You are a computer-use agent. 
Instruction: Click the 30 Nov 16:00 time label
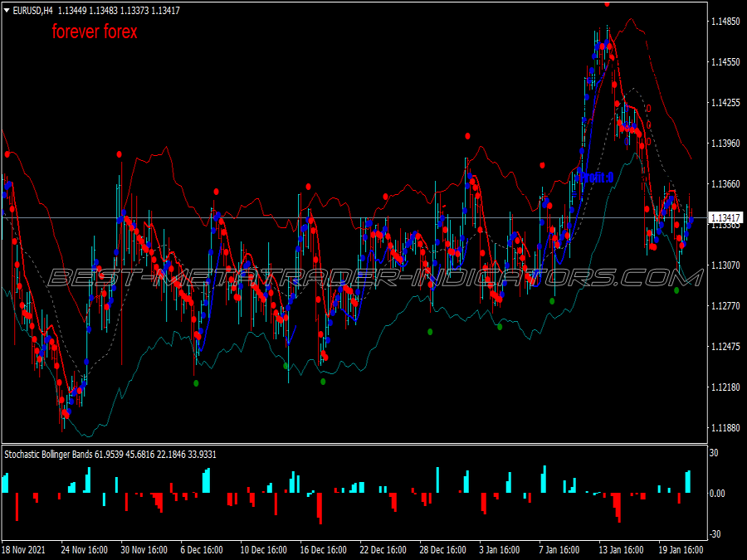(x=144, y=549)
